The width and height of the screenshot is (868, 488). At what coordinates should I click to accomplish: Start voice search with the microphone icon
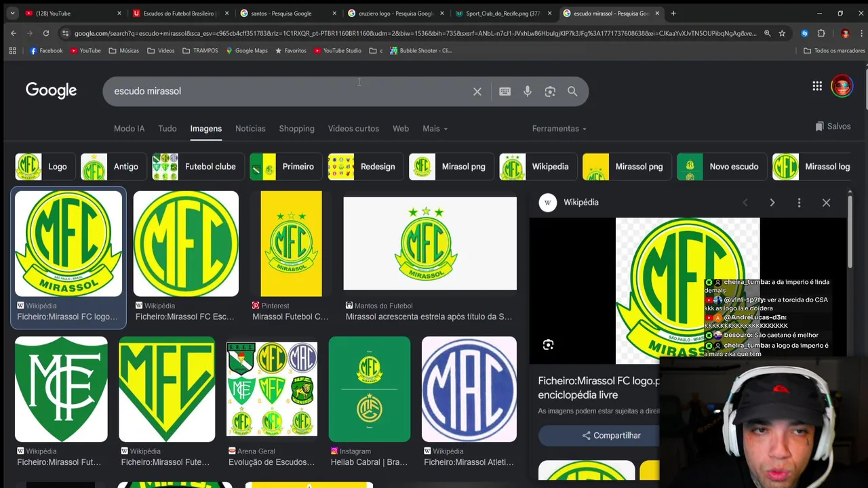528,91
